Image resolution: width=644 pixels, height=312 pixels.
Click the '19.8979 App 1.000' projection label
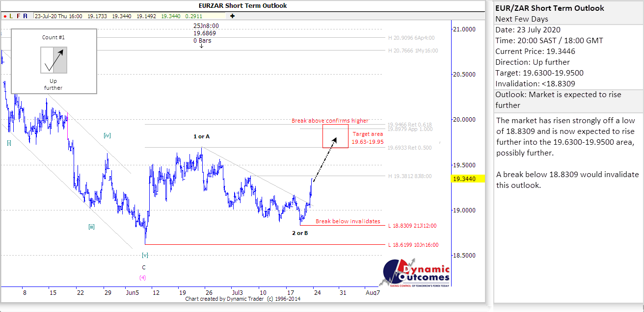click(x=409, y=129)
